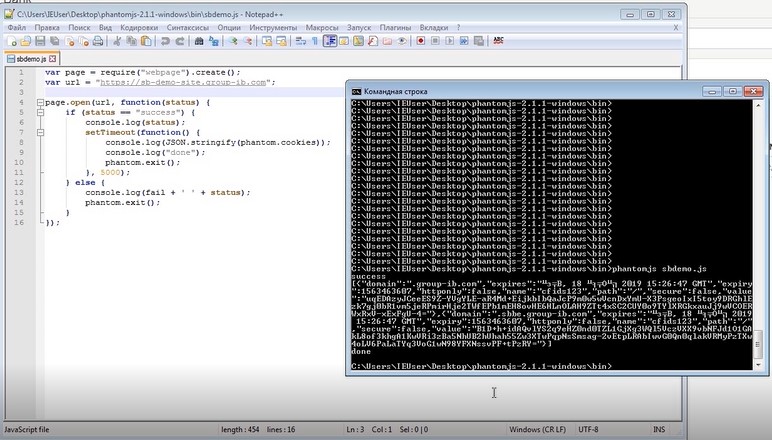
Task: Click the Copy toolbar icon
Action: 131,41
